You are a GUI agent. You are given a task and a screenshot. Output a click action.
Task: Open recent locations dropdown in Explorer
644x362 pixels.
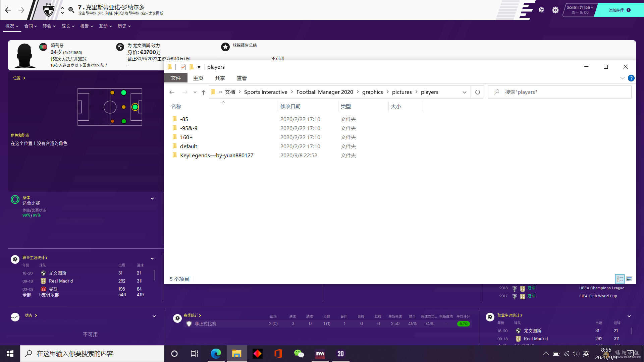point(195,92)
